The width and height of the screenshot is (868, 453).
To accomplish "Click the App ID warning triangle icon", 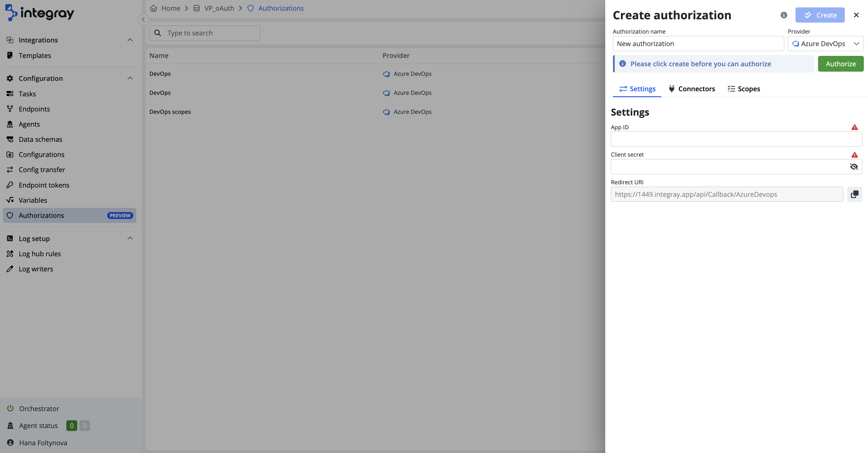I will [x=854, y=127].
